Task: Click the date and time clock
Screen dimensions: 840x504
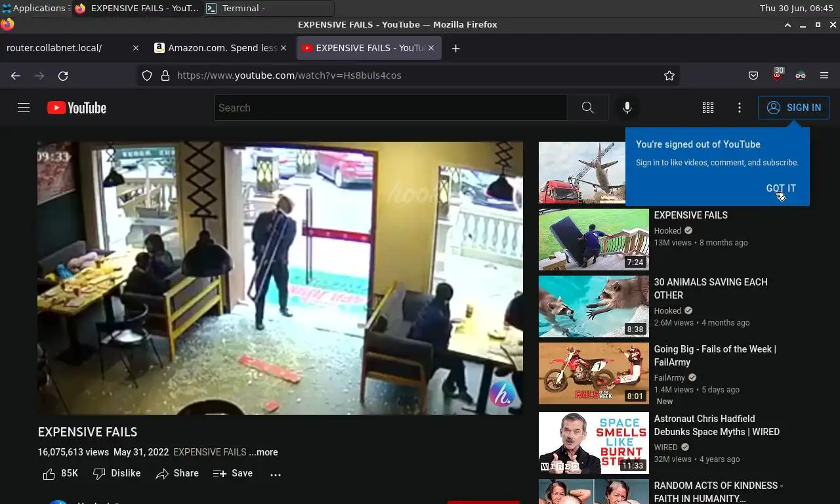Action: point(796,9)
